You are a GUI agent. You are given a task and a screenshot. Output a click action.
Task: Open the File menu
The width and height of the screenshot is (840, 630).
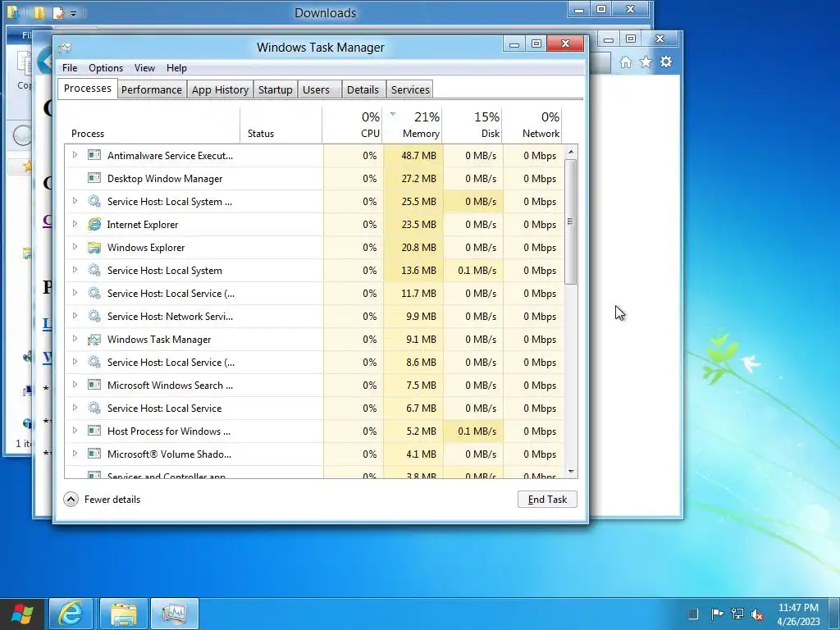tap(70, 68)
